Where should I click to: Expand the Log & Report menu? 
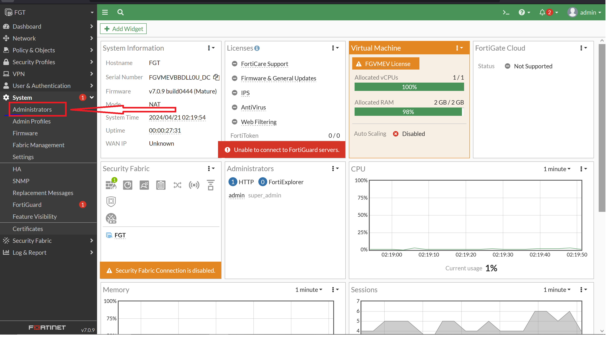click(48, 253)
